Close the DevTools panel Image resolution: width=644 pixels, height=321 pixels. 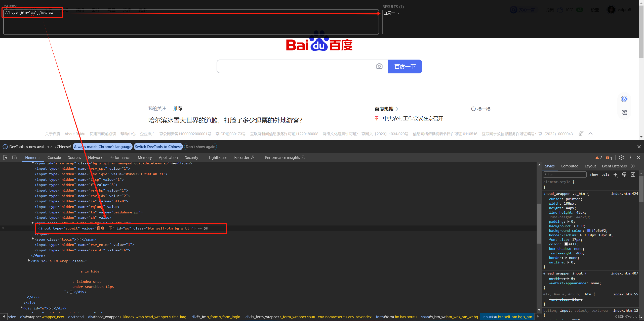point(638,158)
